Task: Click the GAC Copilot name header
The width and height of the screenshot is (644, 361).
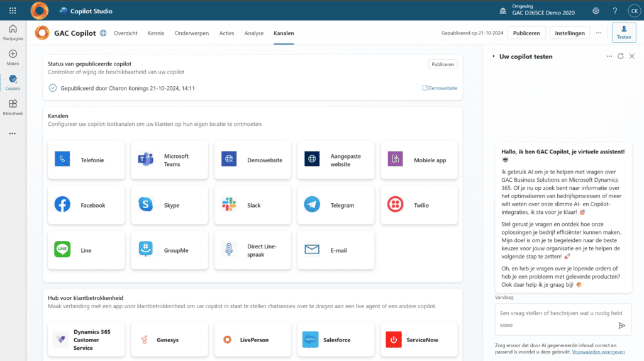Action: point(75,33)
